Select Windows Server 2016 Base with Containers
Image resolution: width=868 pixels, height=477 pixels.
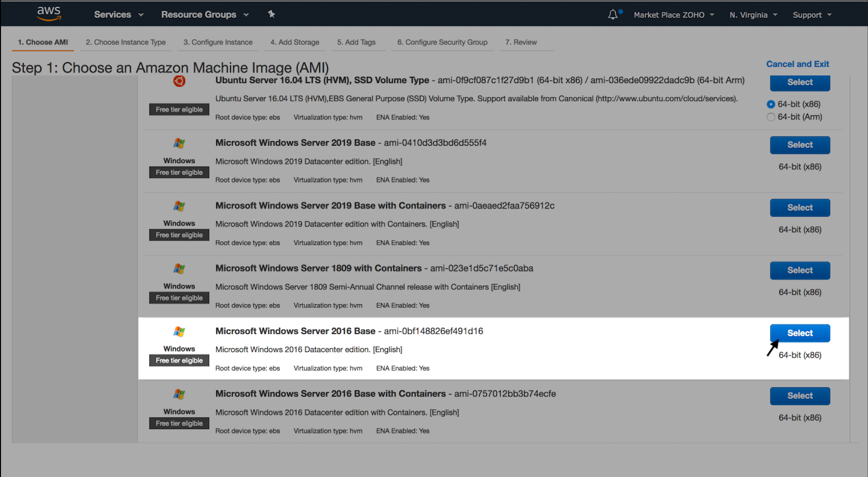click(800, 396)
